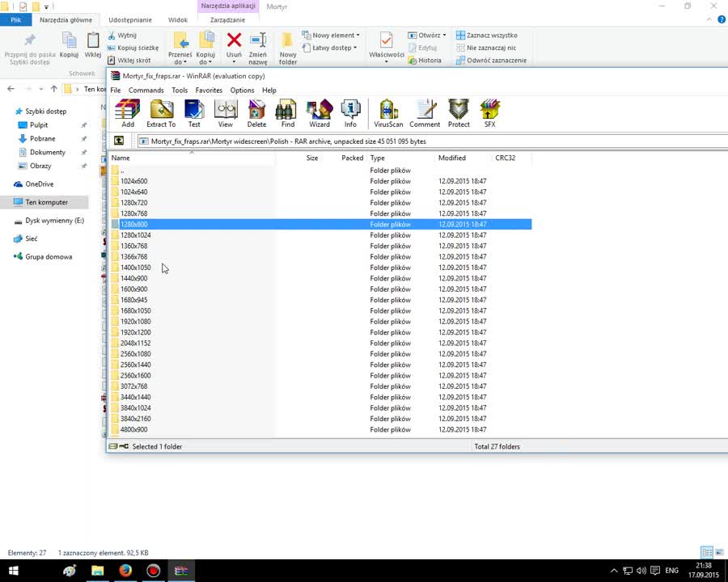728x582 pixels.
Task: Select the Extract To icon in WinRAR
Action: coord(160,112)
